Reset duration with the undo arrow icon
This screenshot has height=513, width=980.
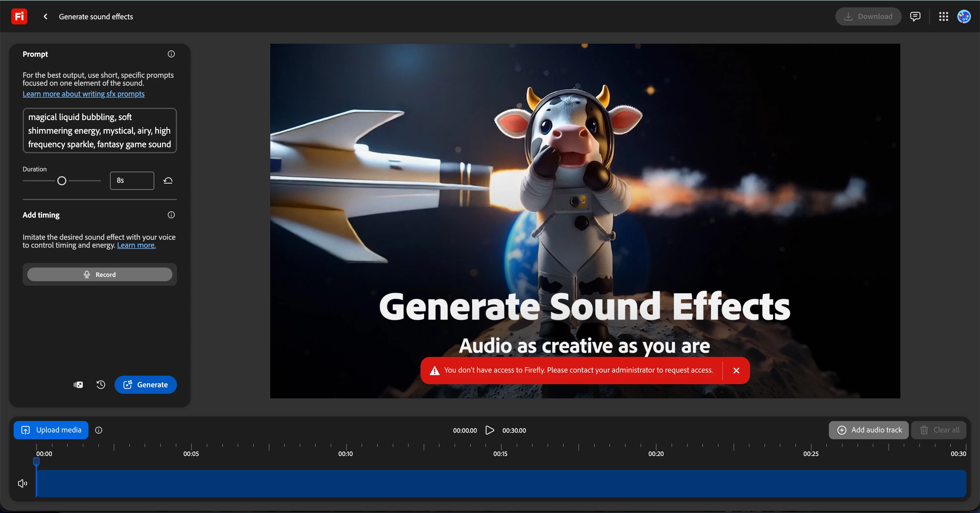(x=168, y=180)
